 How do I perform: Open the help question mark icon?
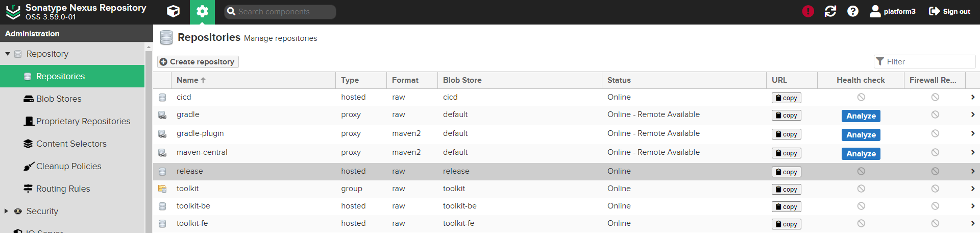[853, 11]
